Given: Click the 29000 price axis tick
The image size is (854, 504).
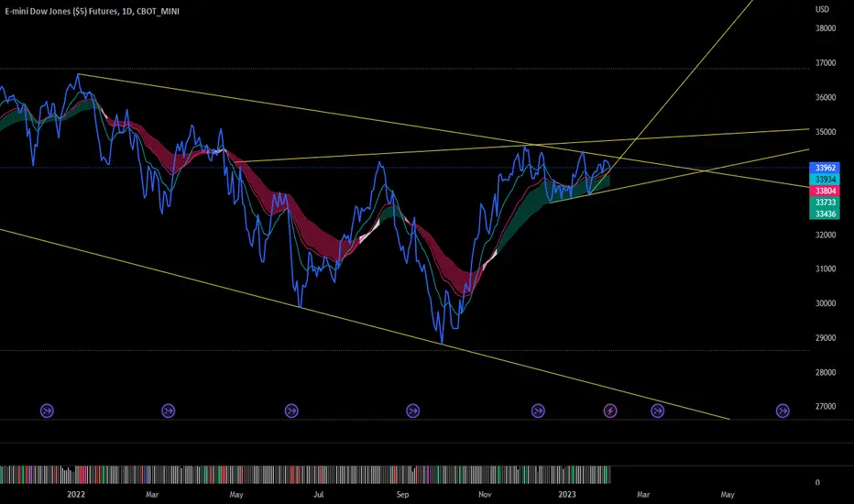Looking at the screenshot, I should tap(825, 338).
